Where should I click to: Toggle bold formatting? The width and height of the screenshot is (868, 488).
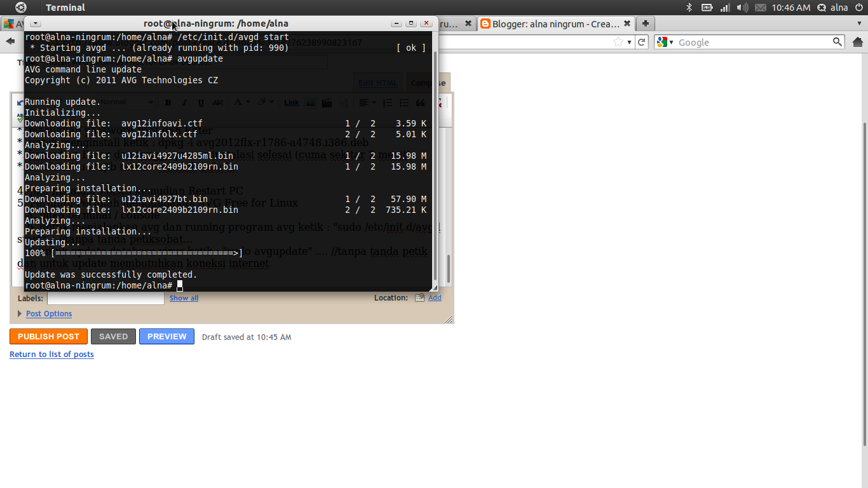coord(167,102)
